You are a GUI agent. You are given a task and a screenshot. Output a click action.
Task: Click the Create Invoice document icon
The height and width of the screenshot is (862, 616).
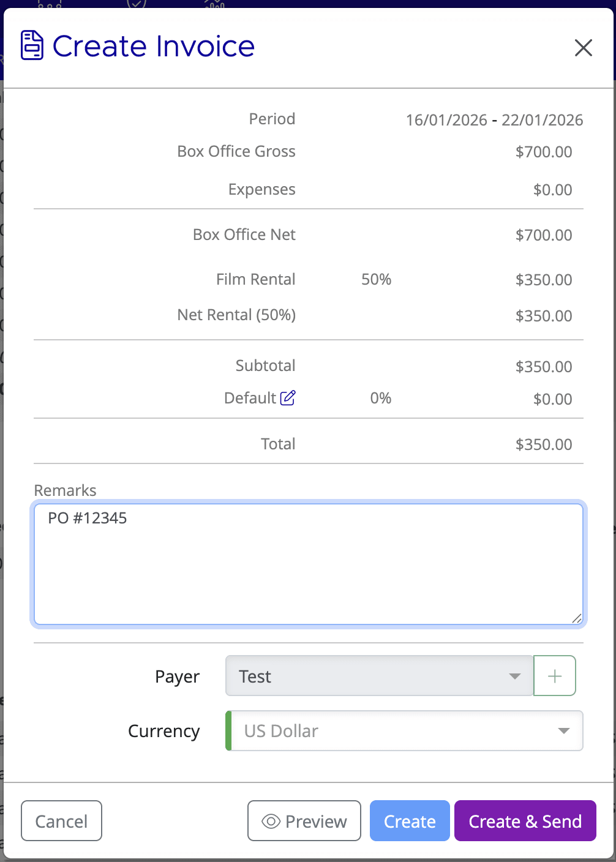tap(31, 45)
